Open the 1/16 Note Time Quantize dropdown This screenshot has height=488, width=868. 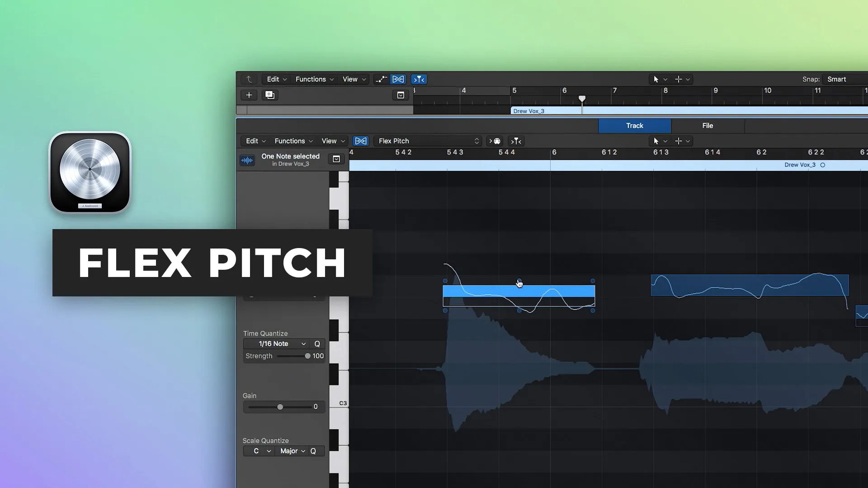point(277,344)
